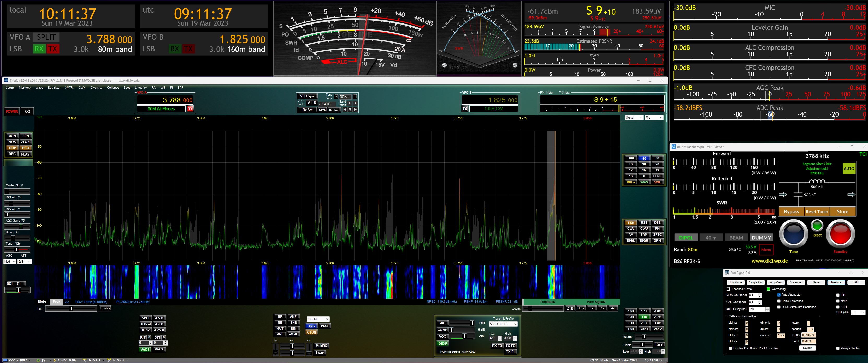Screen dimensions: 868x363
Task: Click the left tuner arrow in RF-Kit
Action: [783, 195]
